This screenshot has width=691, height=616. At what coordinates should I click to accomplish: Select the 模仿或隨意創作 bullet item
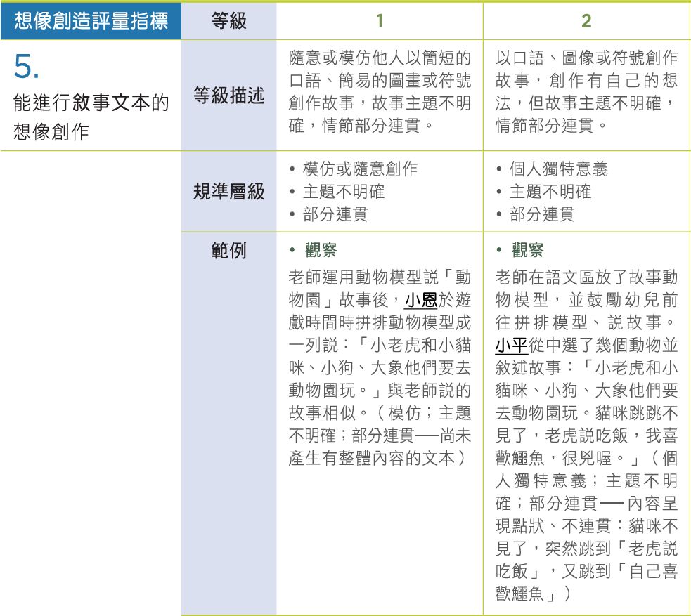pos(360,169)
